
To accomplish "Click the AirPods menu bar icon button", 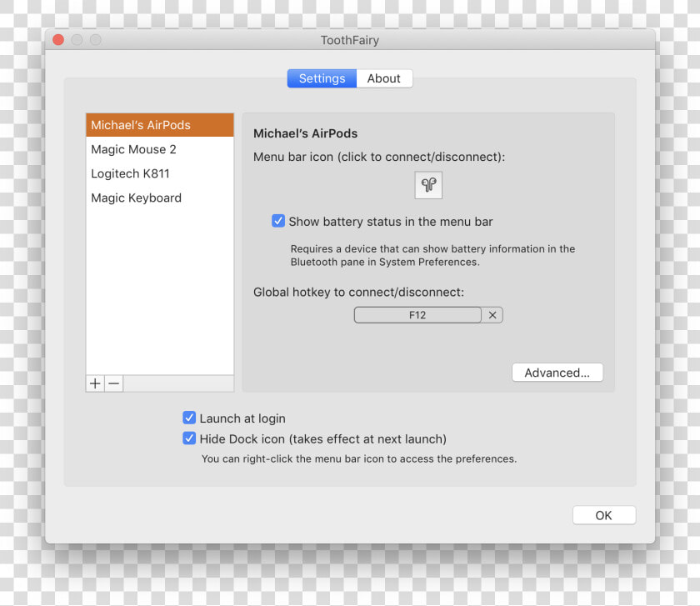I will 428,185.
